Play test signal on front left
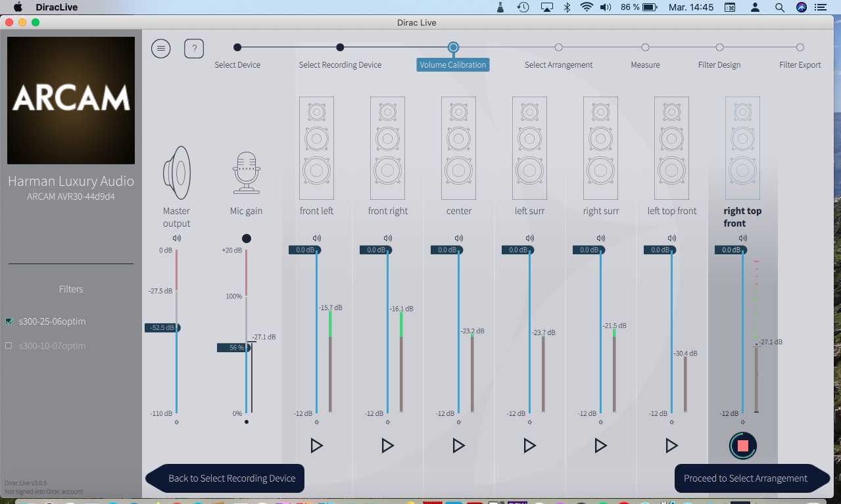 click(316, 446)
